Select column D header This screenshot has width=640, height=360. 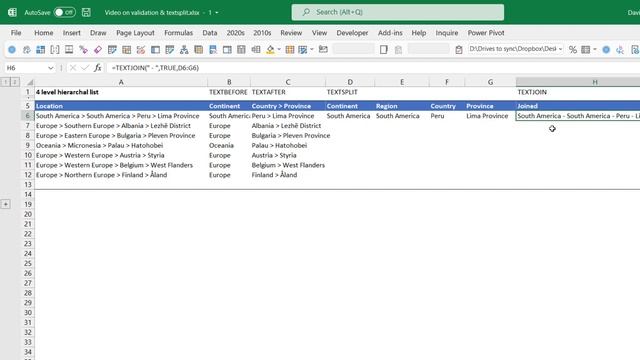click(350, 82)
